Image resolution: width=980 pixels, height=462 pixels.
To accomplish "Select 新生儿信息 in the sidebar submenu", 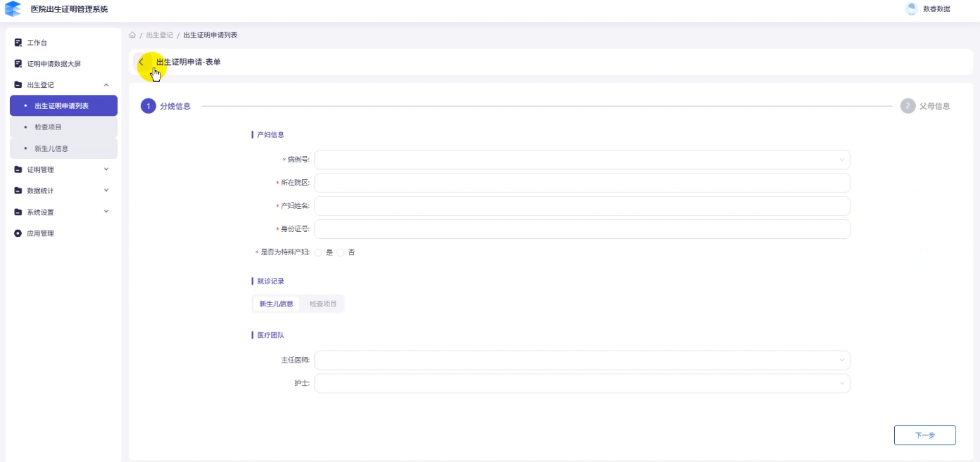I will (64, 149).
